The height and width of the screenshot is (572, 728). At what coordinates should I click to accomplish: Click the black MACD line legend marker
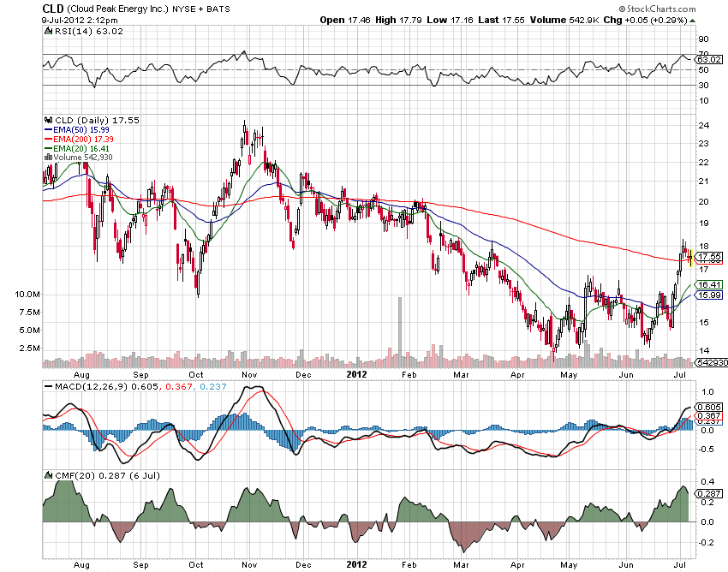(48, 386)
